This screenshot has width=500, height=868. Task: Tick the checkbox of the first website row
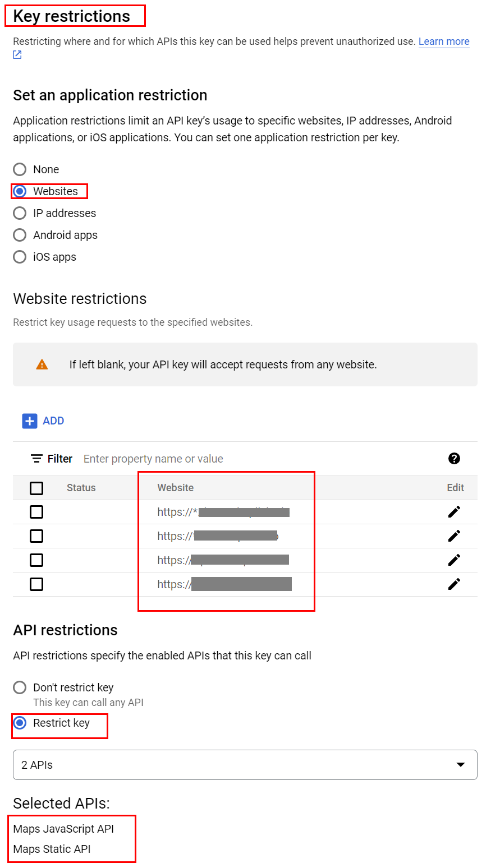pos(36,512)
